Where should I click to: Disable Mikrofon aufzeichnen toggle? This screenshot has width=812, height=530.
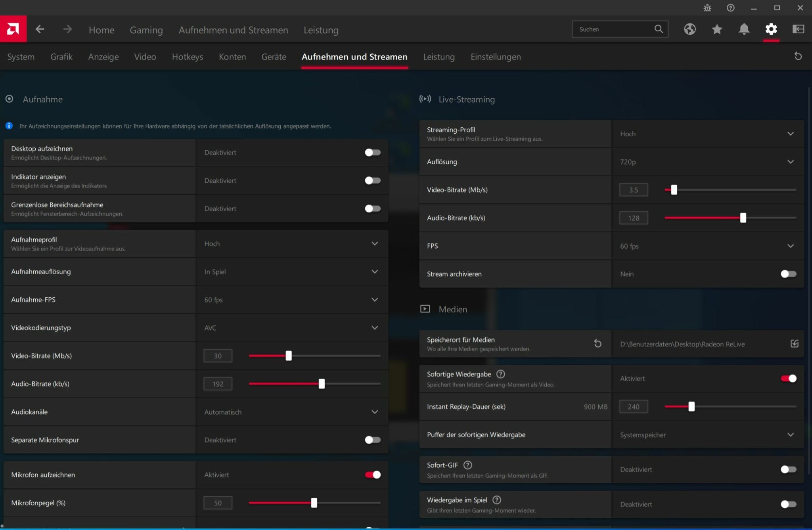coord(372,475)
